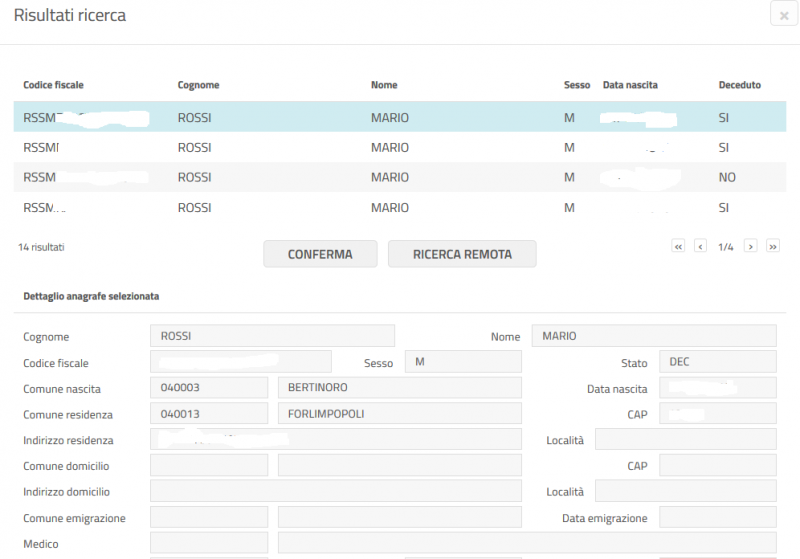Click the Sesso field showing M
Image resolution: width=800 pixels, height=559 pixels.
462,362
